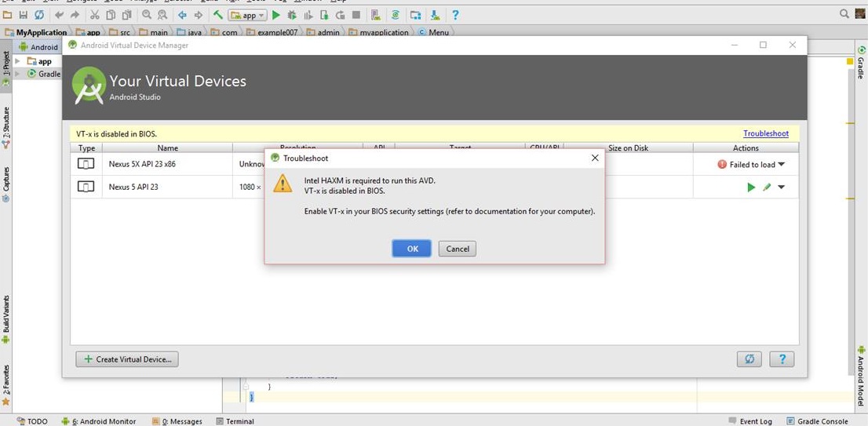
Task: Select the Nexus 5X API 23 x86 row
Action: 435,164
